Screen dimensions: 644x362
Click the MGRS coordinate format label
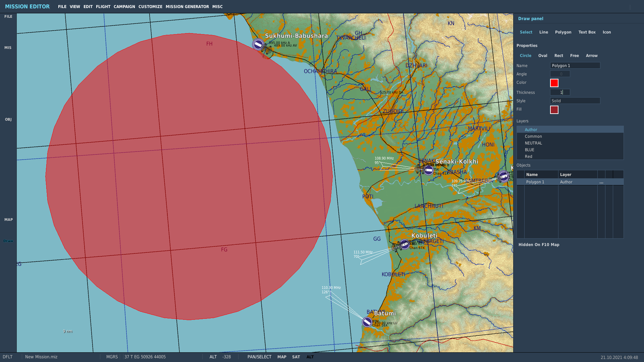coord(112,357)
